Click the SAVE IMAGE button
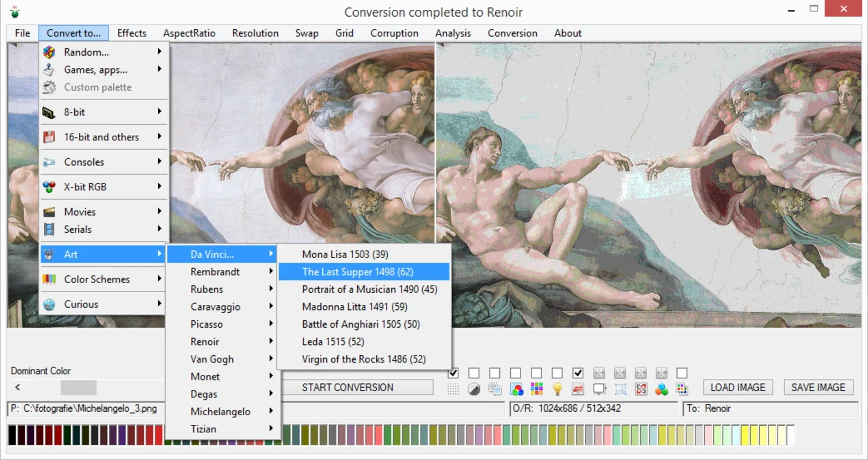 [x=819, y=387]
